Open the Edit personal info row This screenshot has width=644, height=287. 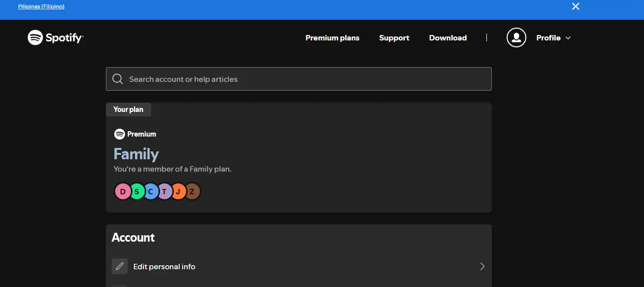tap(299, 266)
